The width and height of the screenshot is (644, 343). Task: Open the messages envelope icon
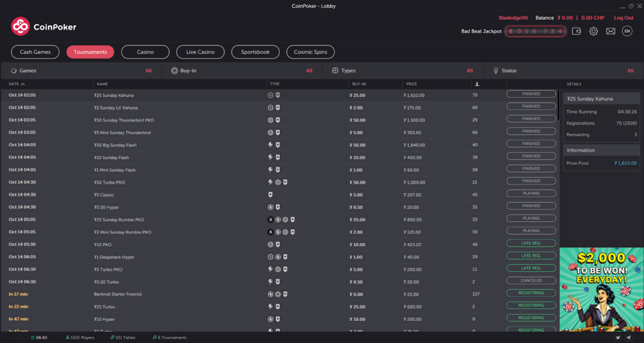[x=610, y=31]
